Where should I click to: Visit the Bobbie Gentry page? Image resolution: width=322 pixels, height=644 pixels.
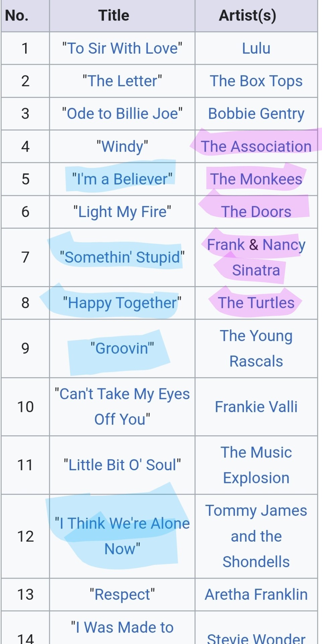[256, 114]
